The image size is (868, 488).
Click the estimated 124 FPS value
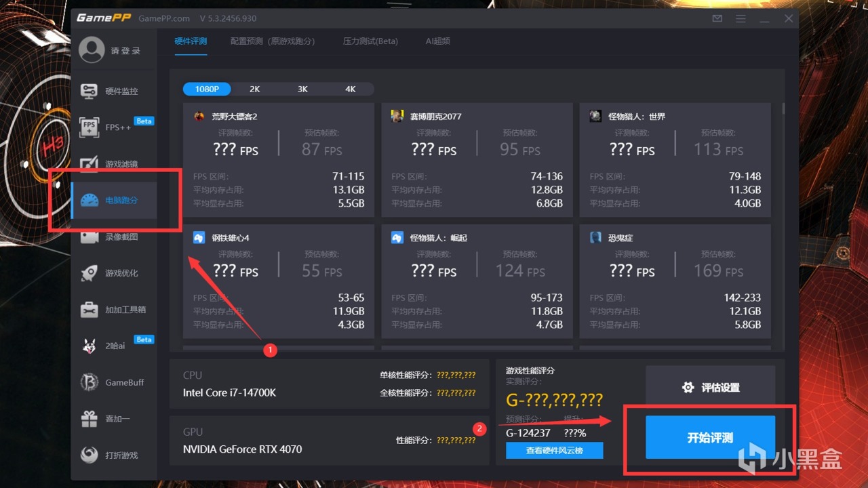click(x=520, y=271)
